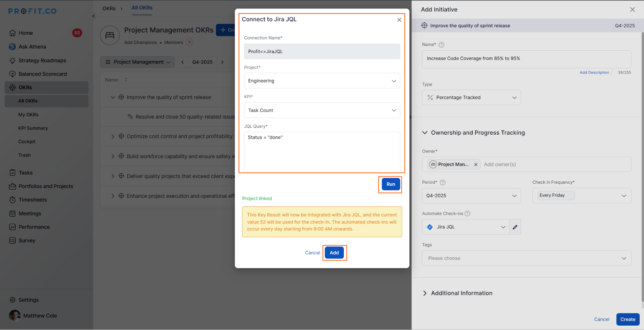Screen dimensions: 644x330
Task: Click the Timesheets clock icon
Action: pyautogui.click(x=12, y=200)
